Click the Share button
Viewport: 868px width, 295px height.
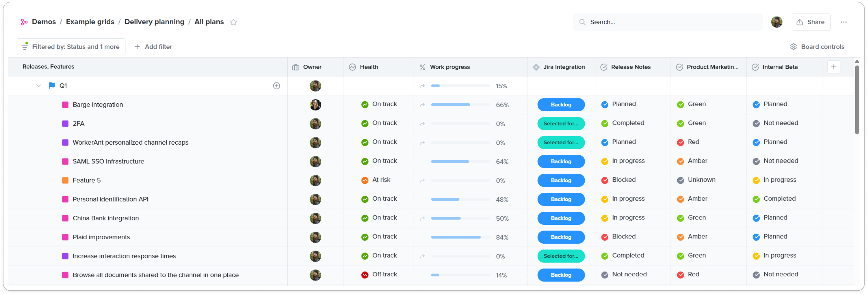point(811,22)
